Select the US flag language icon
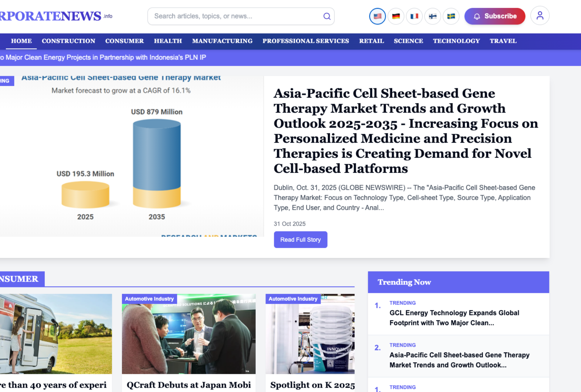581x392 pixels. pyautogui.click(x=377, y=16)
